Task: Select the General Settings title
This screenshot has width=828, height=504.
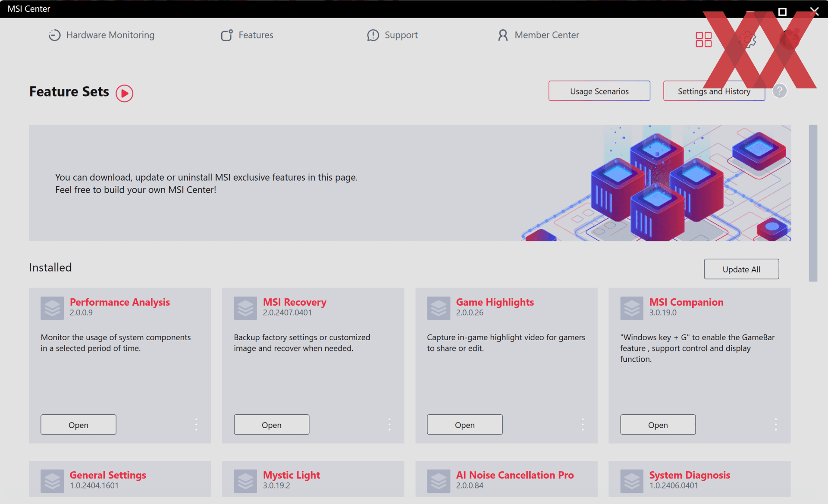Action: pos(108,475)
